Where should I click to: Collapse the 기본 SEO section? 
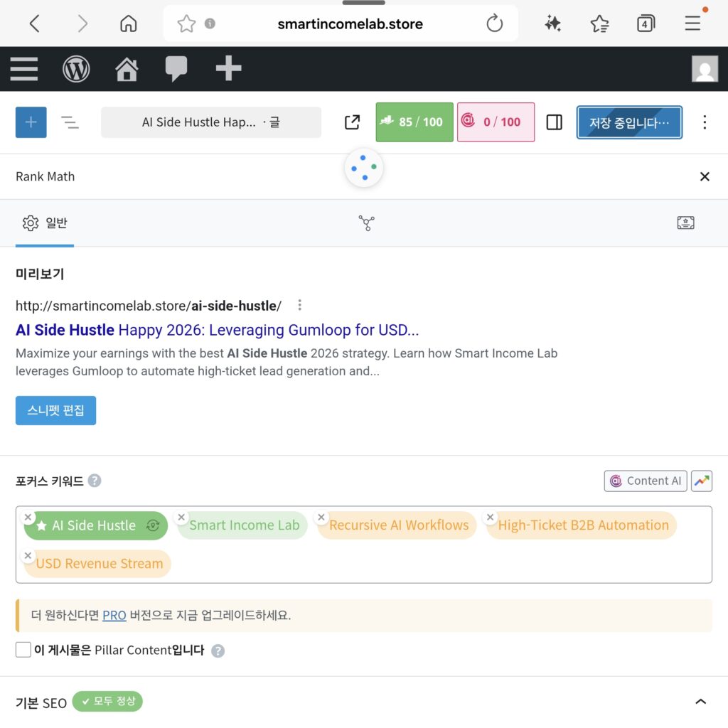700,702
